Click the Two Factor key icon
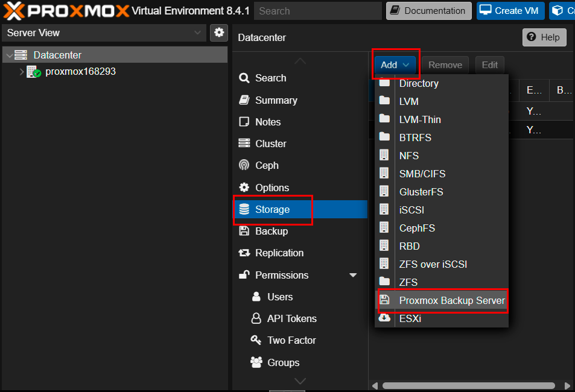This screenshot has width=575, height=392. pos(256,340)
